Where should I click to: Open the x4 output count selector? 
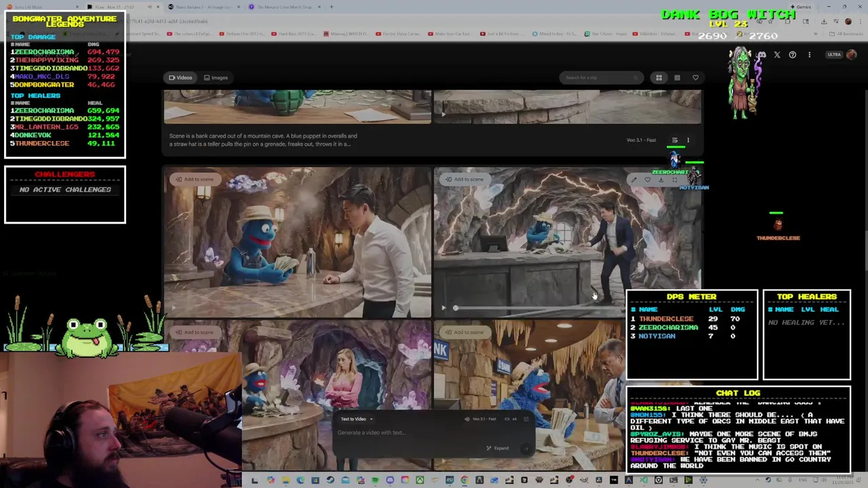click(x=511, y=419)
